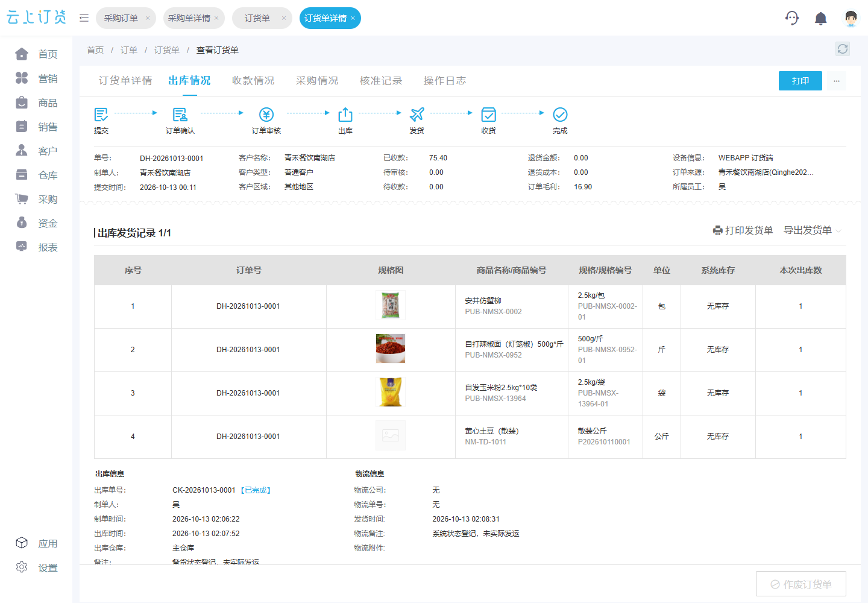This screenshot has width=868, height=603.
Task: Open 营销 sidebar section
Action: (36, 78)
